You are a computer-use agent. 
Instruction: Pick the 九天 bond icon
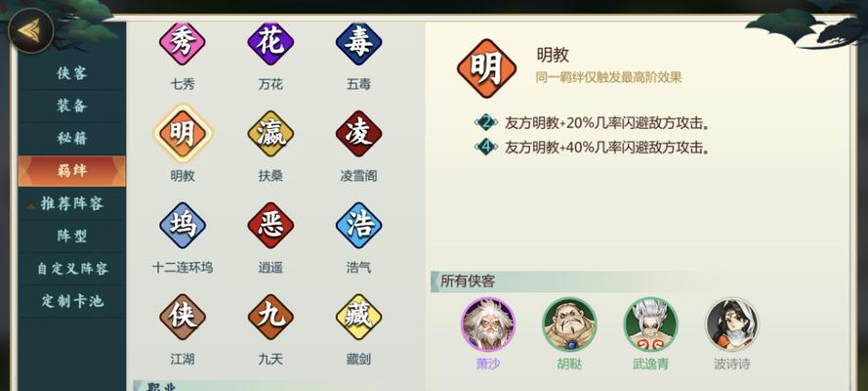click(270, 317)
